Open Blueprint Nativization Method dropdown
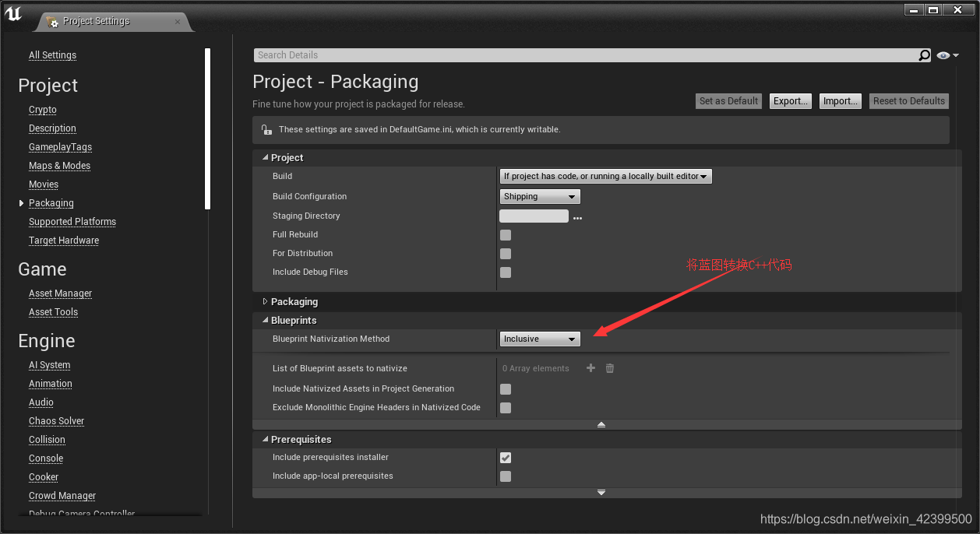 [540, 339]
